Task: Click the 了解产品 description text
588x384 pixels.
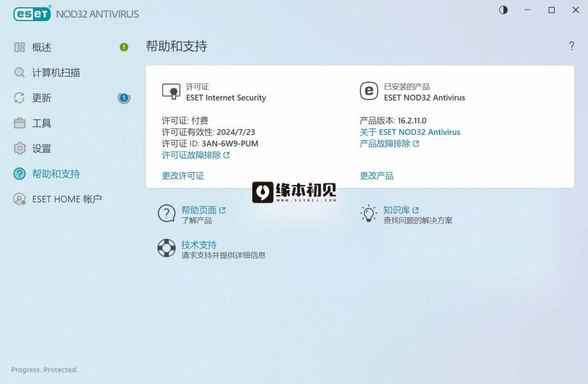Action: click(x=196, y=221)
